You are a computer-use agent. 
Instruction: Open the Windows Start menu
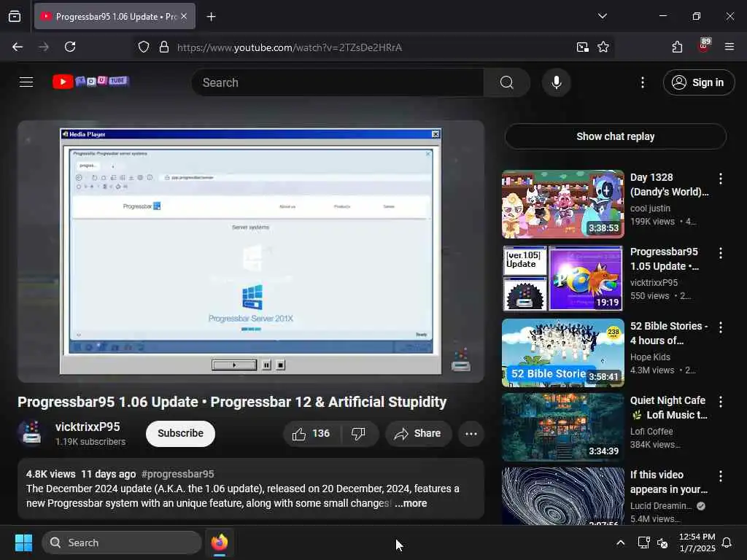23,542
